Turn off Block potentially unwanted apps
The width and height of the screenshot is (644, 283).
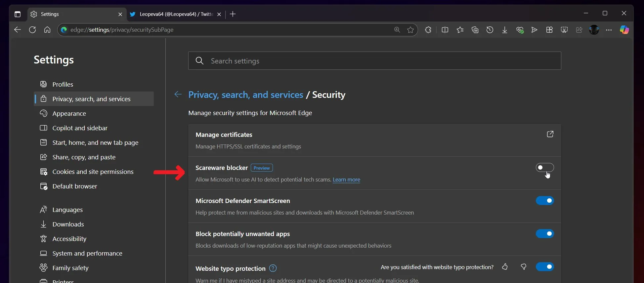(x=545, y=234)
